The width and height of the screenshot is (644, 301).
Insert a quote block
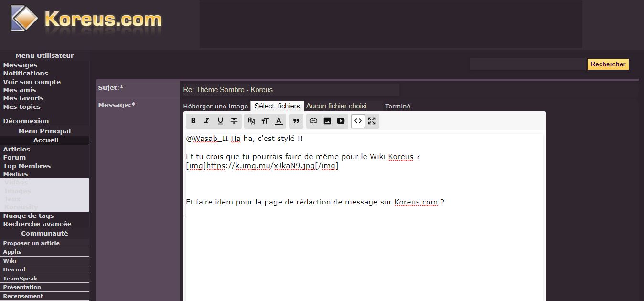pyautogui.click(x=296, y=121)
